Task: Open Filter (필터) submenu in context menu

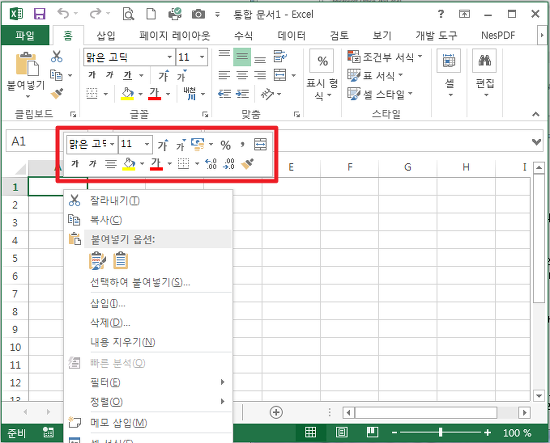Action: pyautogui.click(x=148, y=382)
